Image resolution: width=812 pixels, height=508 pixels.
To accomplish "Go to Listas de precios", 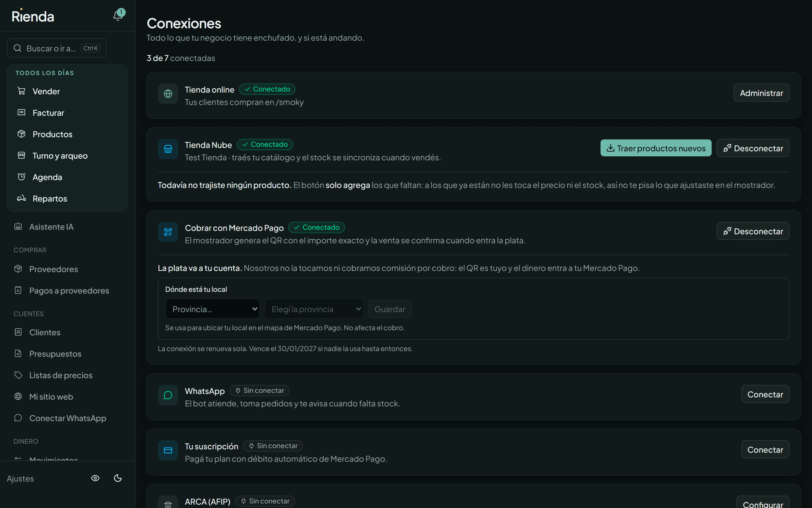I will click(67, 375).
